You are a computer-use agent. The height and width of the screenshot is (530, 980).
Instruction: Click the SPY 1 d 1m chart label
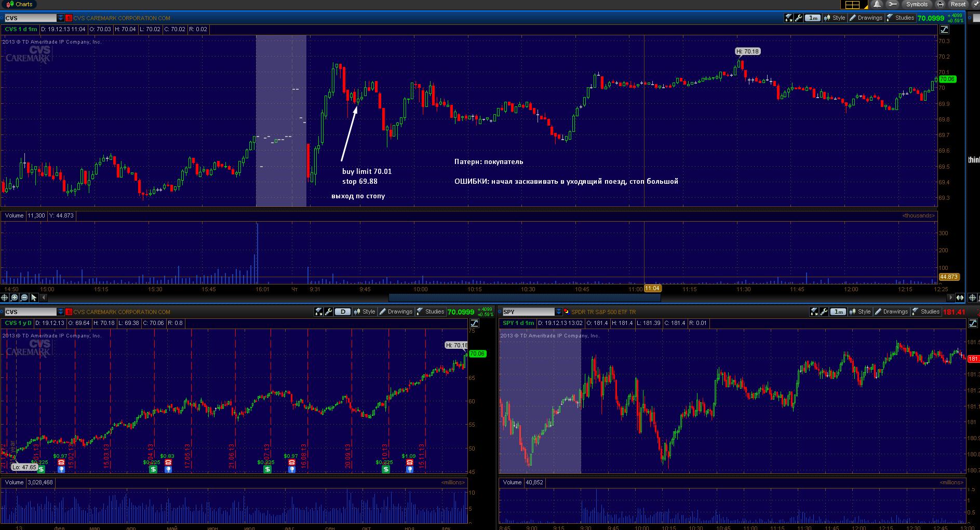point(518,323)
